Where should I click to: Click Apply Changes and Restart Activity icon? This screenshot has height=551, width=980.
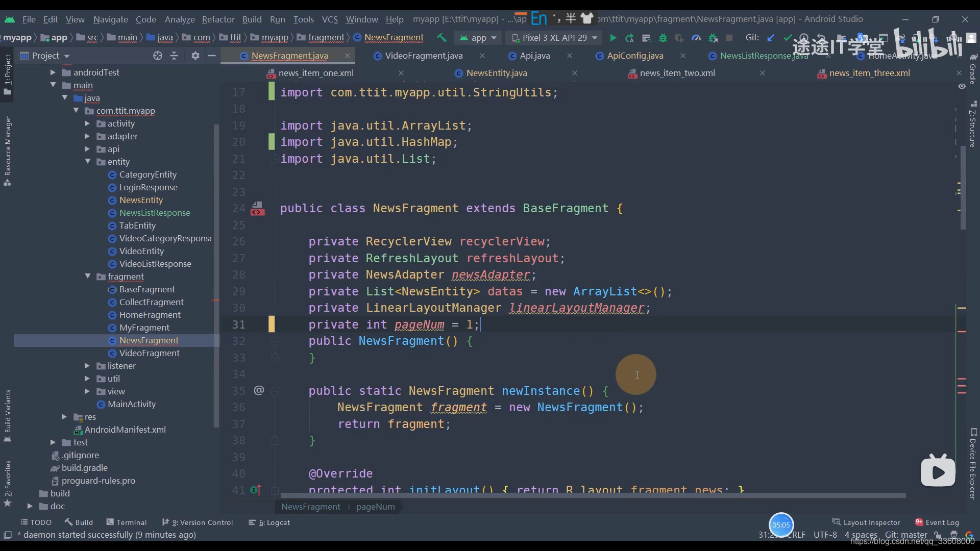630,38
